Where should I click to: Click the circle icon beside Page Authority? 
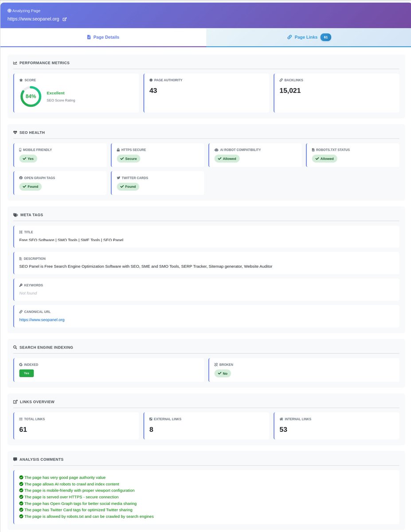151,80
